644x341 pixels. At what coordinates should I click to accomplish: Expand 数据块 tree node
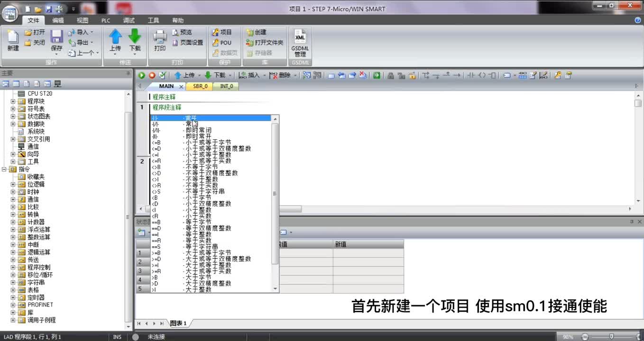13,124
